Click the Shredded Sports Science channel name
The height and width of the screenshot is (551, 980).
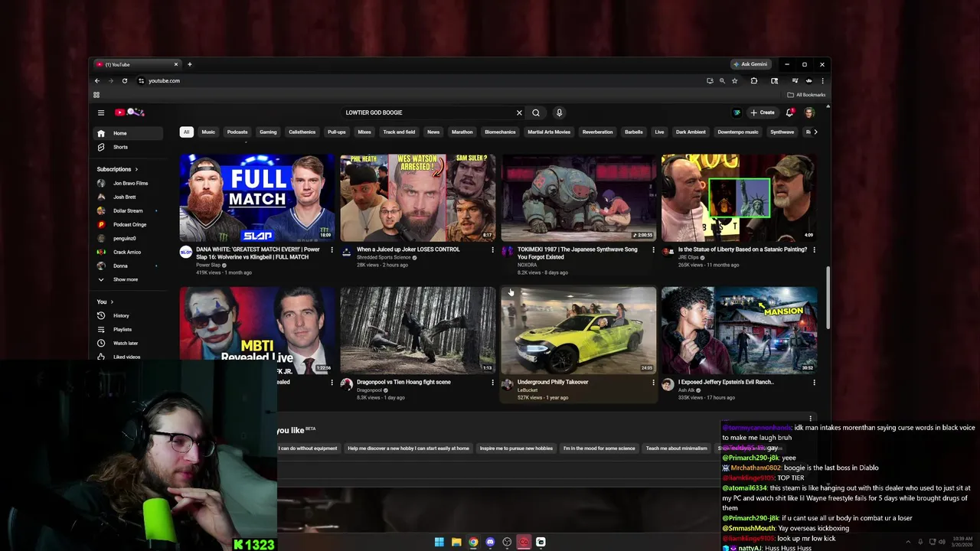click(384, 257)
